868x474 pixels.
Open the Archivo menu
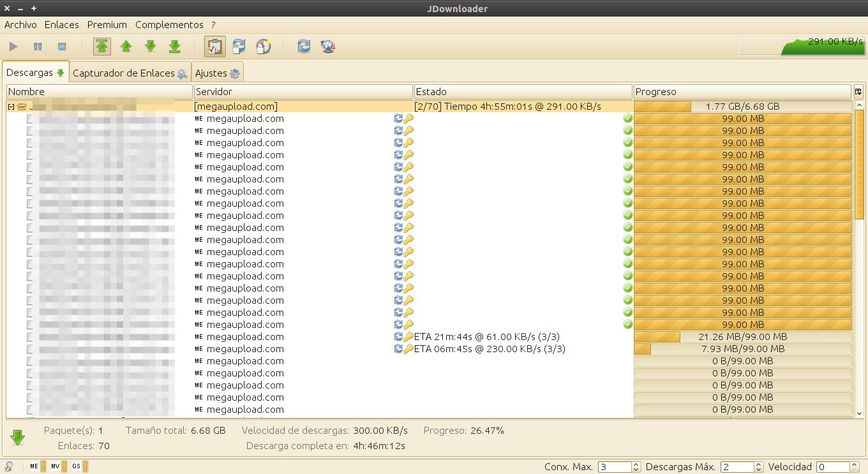pos(20,25)
